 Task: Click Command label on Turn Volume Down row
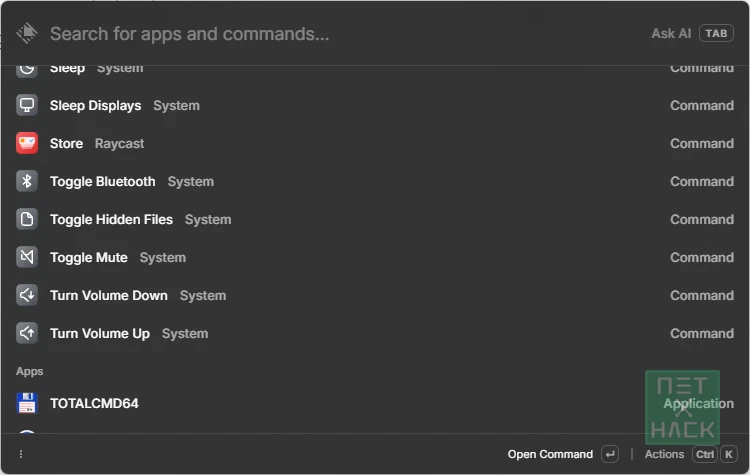click(702, 296)
